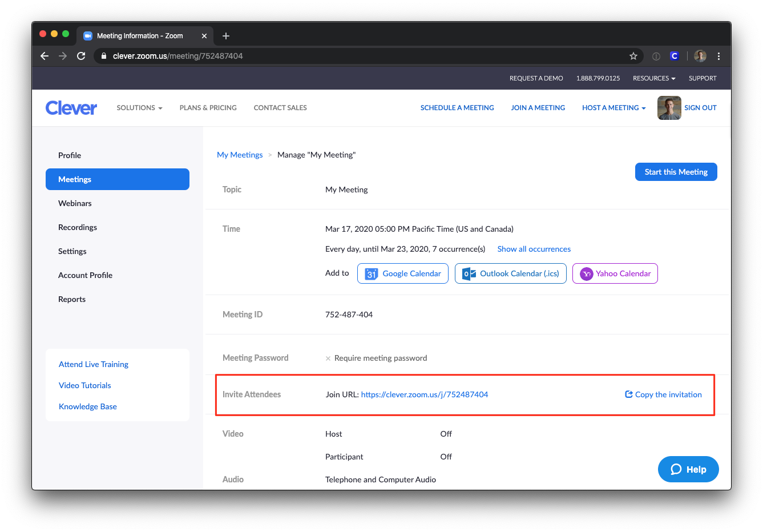Open a new browser tab
763x532 pixels.
(x=226, y=36)
